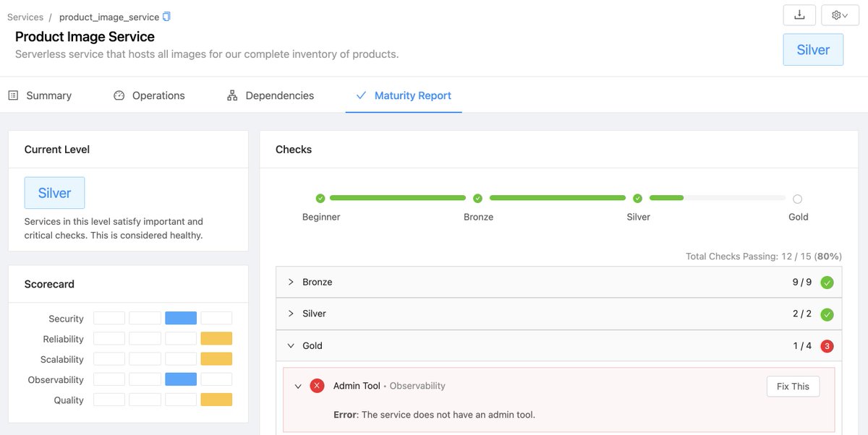Click the Fix This button

click(793, 386)
